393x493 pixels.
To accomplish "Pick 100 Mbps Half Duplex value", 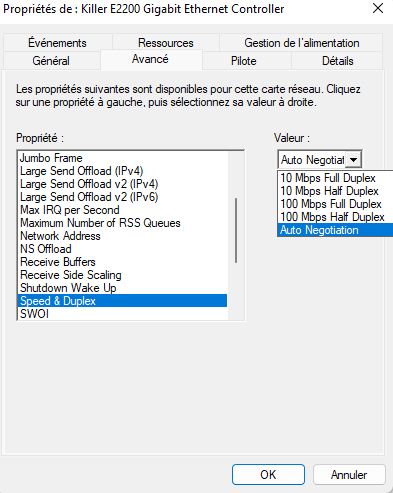I will [335, 217].
